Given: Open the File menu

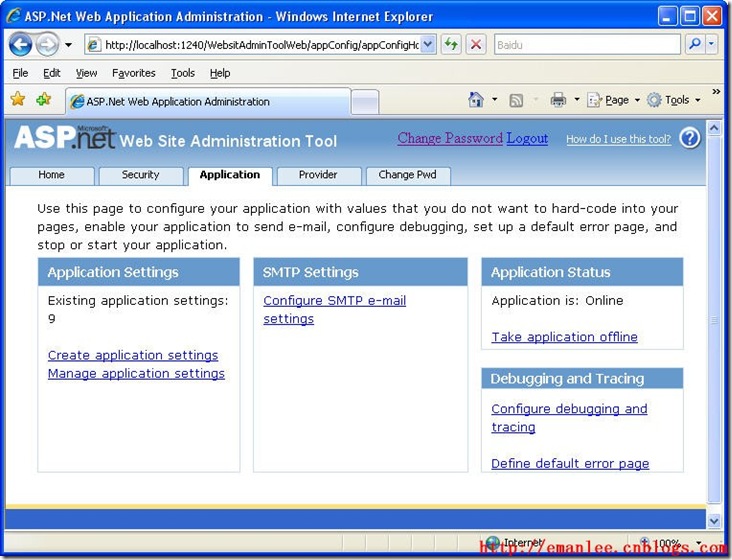Looking at the screenshot, I should 20,73.
